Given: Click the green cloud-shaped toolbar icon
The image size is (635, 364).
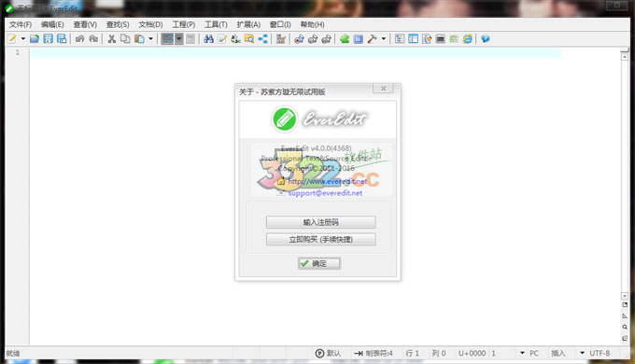Looking at the screenshot, I should point(345,39).
